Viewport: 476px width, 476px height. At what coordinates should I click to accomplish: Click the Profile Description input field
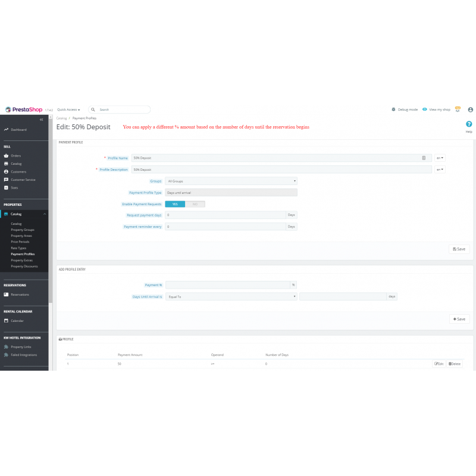tap(281, 170)
